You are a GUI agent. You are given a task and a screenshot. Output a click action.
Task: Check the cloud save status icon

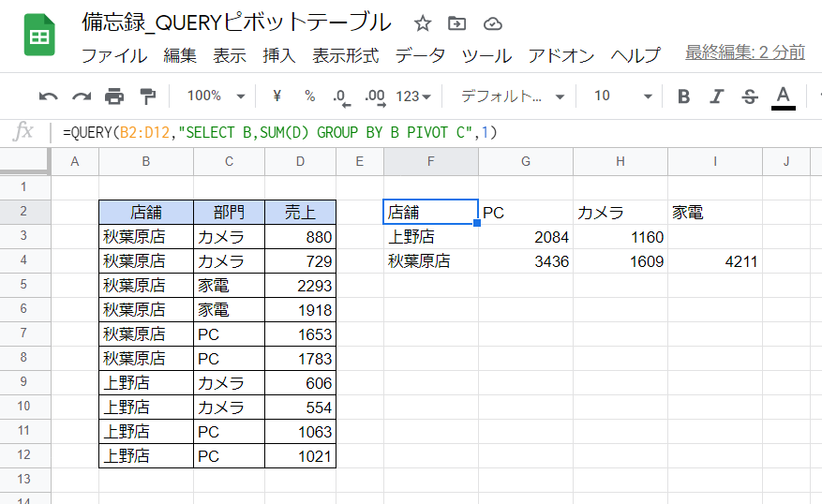coord(492,23)
